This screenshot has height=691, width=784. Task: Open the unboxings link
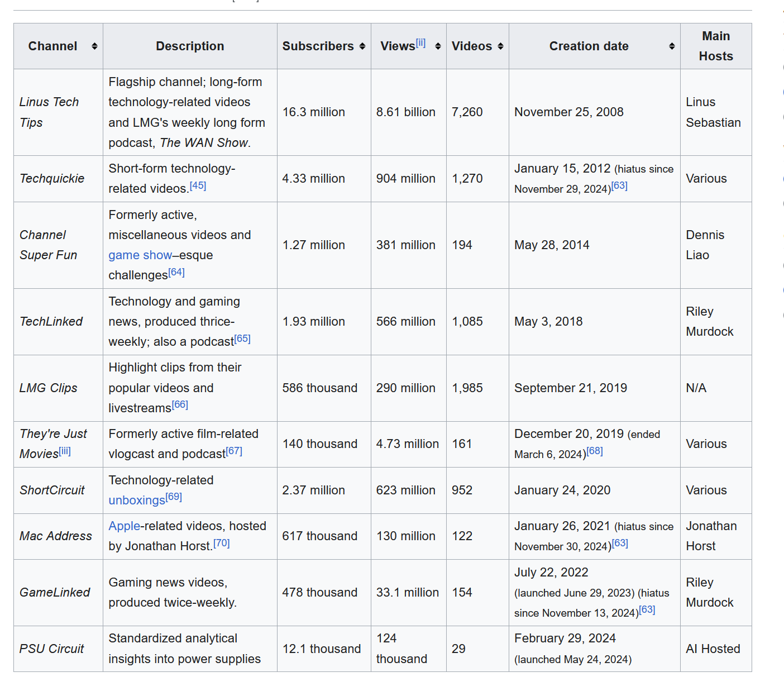[137, 501]
